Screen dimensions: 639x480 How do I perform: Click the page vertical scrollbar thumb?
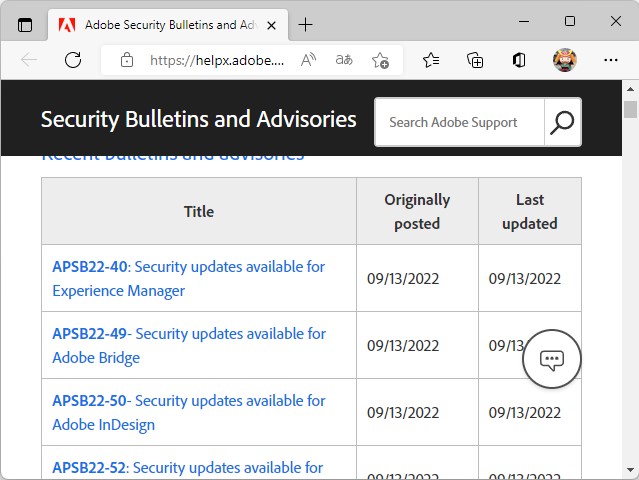coord(630,110)
